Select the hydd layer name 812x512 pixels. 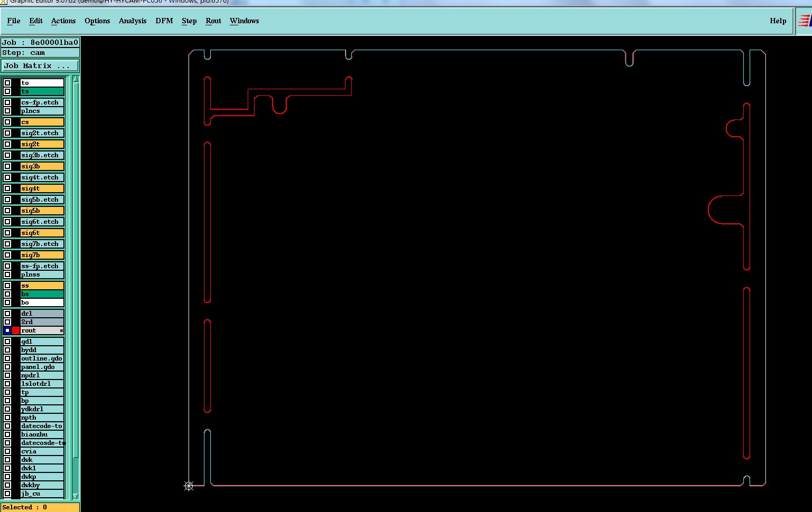(42, 350)
